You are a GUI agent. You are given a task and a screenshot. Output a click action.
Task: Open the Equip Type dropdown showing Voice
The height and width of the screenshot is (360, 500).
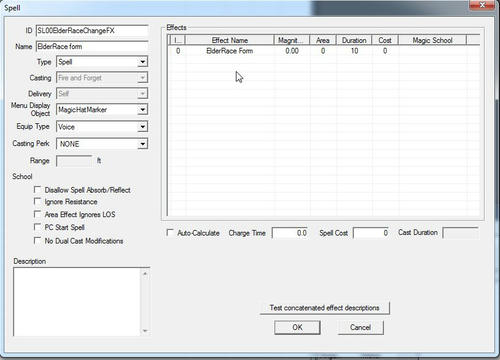[x=102, y=127]
